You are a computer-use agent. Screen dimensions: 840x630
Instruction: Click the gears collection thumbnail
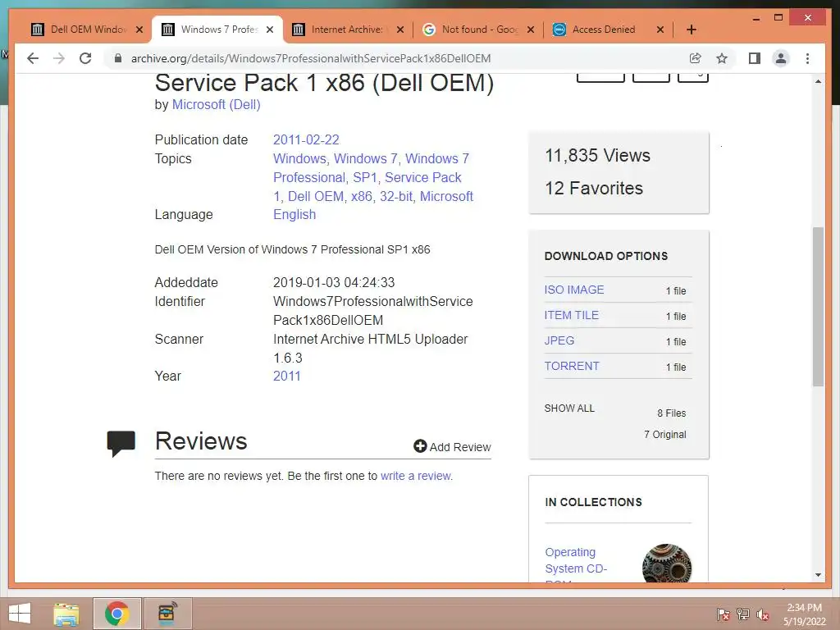666,563
